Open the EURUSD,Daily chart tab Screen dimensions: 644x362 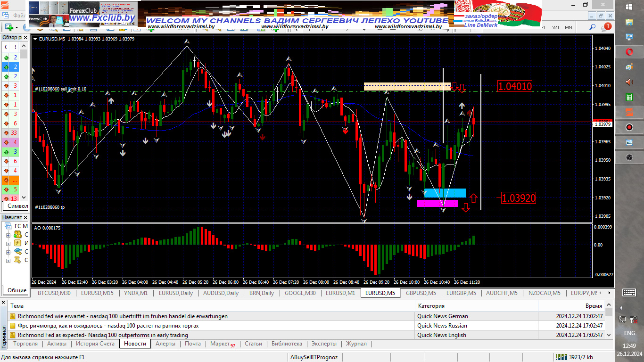[175, 293]
